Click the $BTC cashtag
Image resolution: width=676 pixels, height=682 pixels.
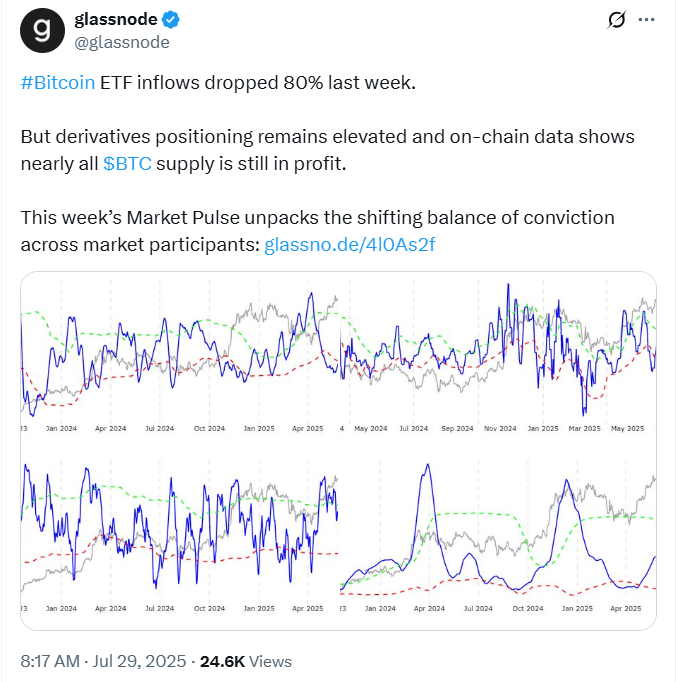pyautogui.click(x=128, y=163)
